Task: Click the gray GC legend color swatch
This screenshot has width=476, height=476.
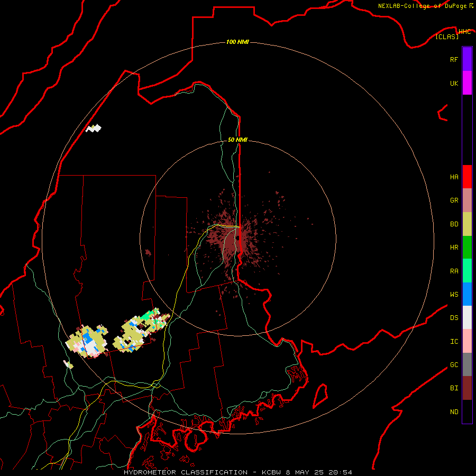Action: click(467, 364)
